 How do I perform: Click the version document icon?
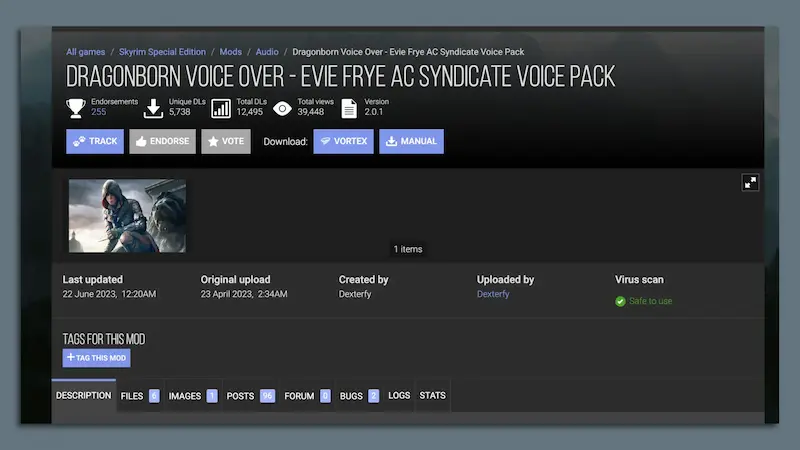349,107
